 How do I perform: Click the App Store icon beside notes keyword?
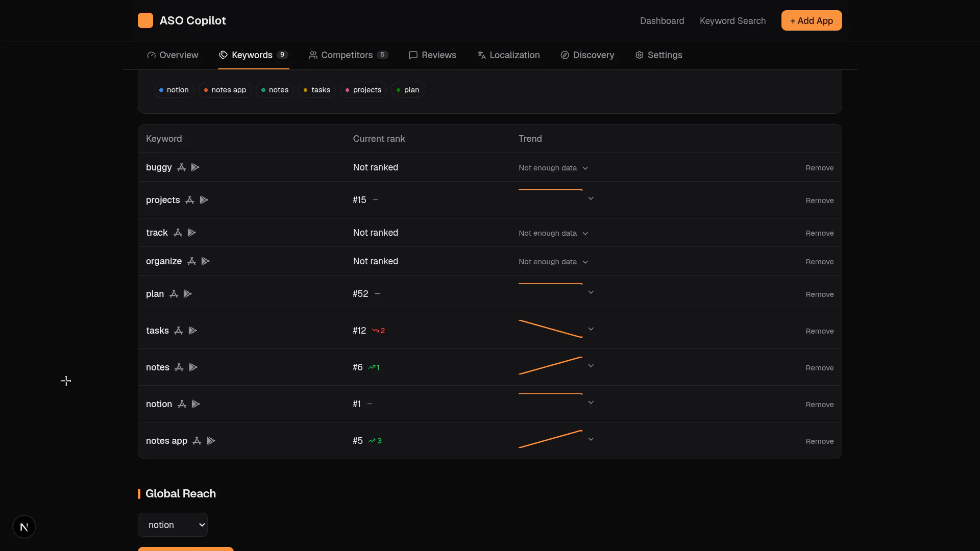click(179, 367)
